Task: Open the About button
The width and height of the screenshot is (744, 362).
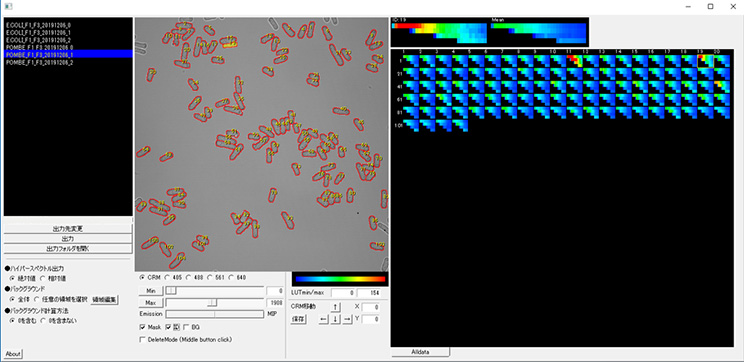Action: (13, 354)
